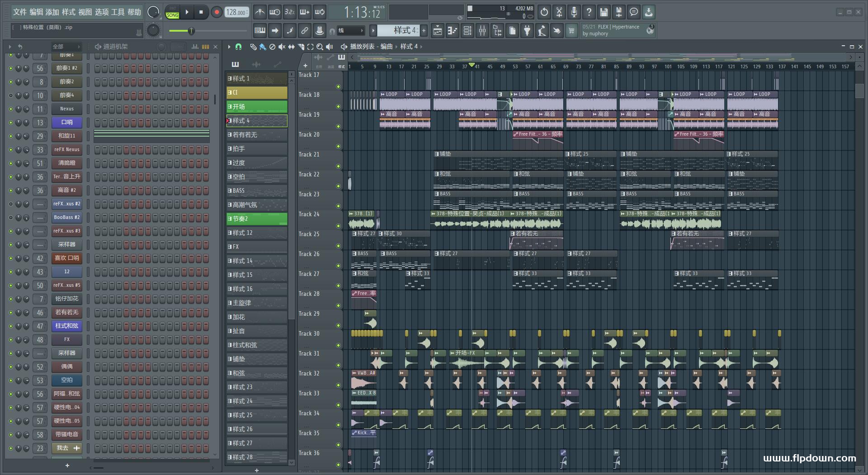Image resolution: width=868 pixels, height=475 pixels.
Task: Select the mute tool in playlist toolbar
Action: tap(282, 47)
